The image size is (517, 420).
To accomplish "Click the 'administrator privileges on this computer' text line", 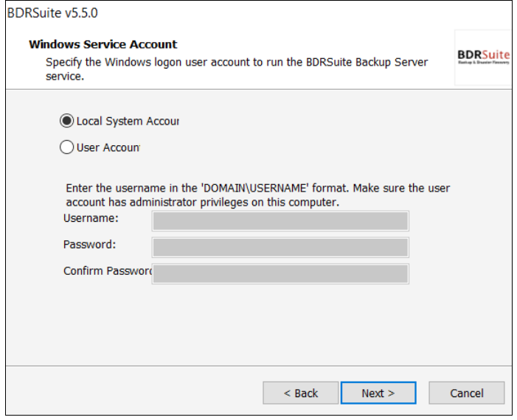I will click(x=202, y=202).
